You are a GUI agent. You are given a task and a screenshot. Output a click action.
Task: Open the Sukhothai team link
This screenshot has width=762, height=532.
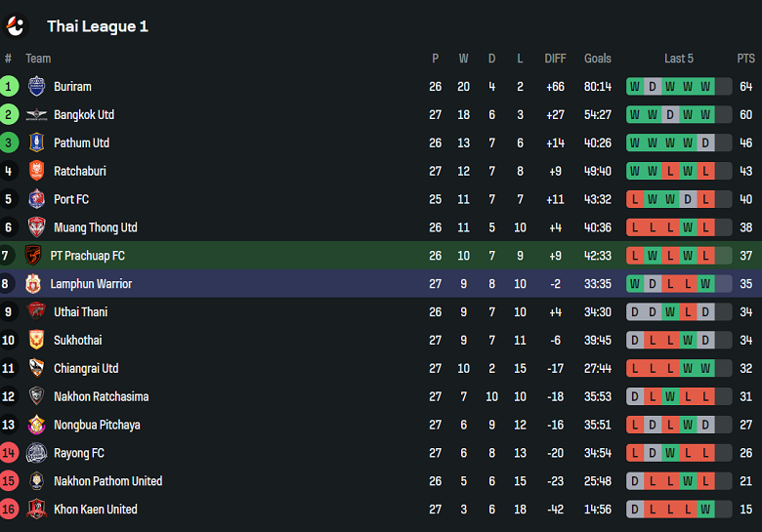77,341
